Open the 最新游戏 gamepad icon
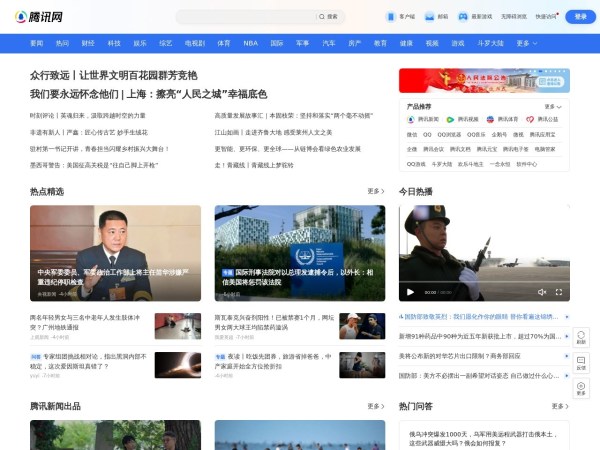 (464, 17)
